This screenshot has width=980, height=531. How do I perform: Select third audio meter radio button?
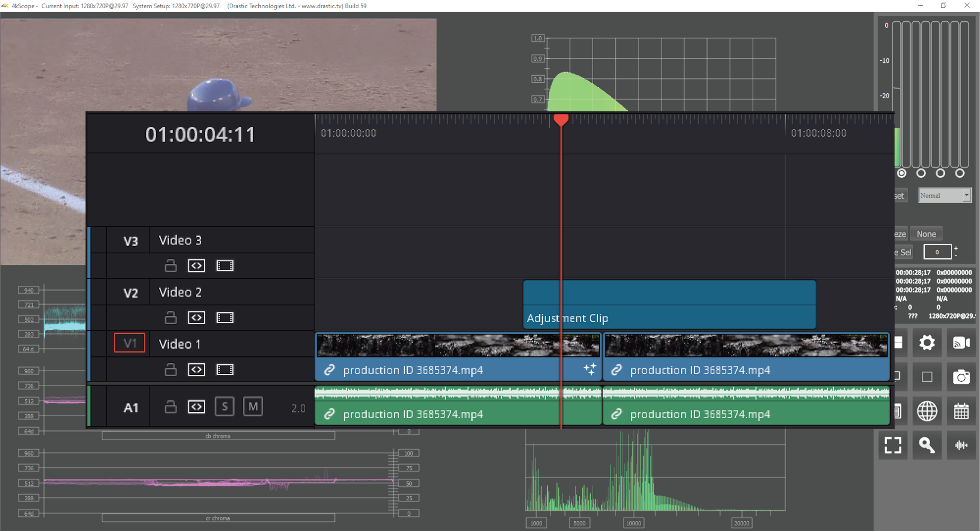point(940,173)
